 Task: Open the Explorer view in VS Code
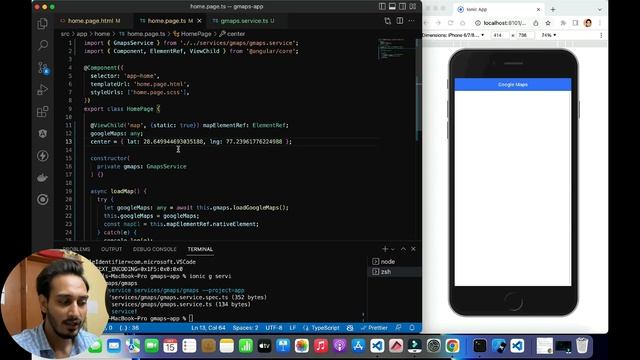(x=42, y=24)
